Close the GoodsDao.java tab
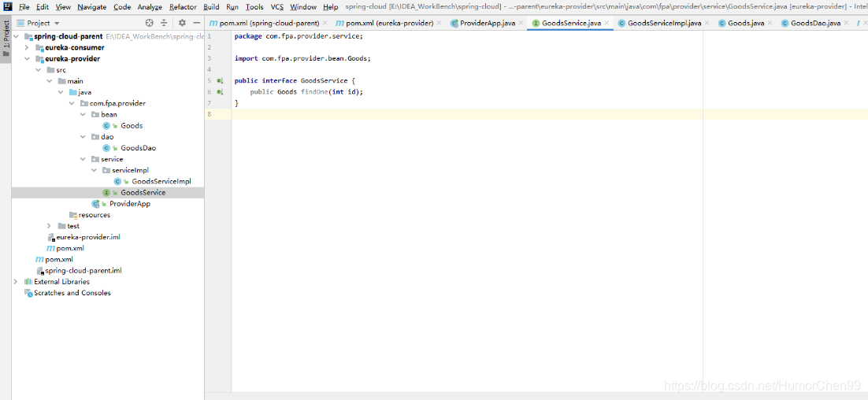This screenshot has height=400, width=868. (847, 24)
